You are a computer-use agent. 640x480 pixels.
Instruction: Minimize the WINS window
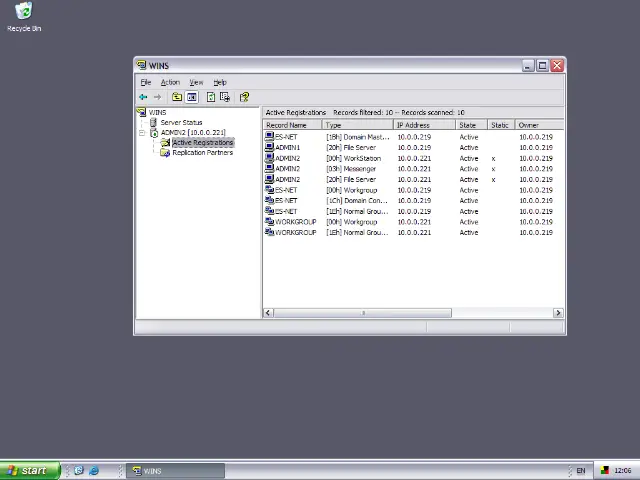[528, 65]
